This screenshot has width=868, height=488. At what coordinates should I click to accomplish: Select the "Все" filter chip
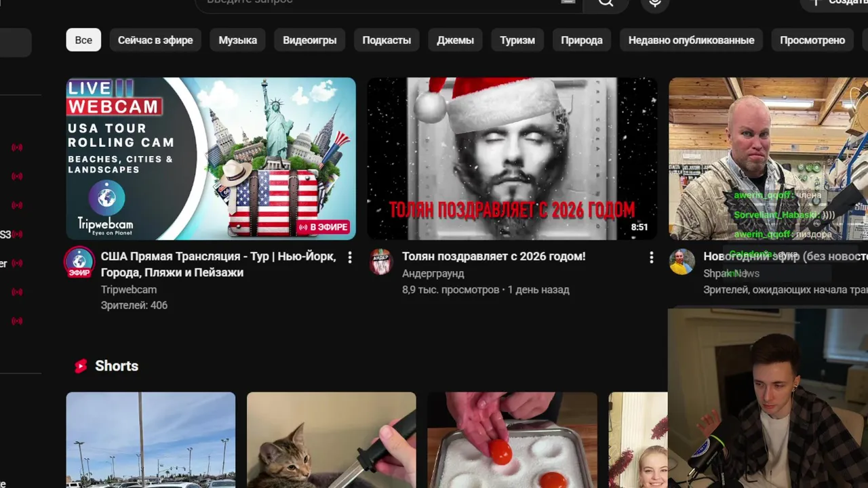click(x=83, y=40)
